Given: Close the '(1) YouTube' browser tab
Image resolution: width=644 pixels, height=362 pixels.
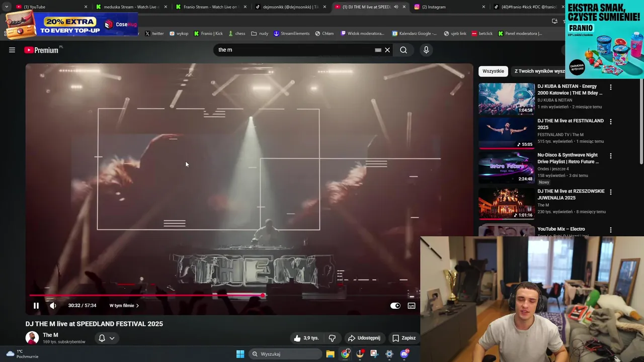Looking at the screenshot, I should pos(86,7).
